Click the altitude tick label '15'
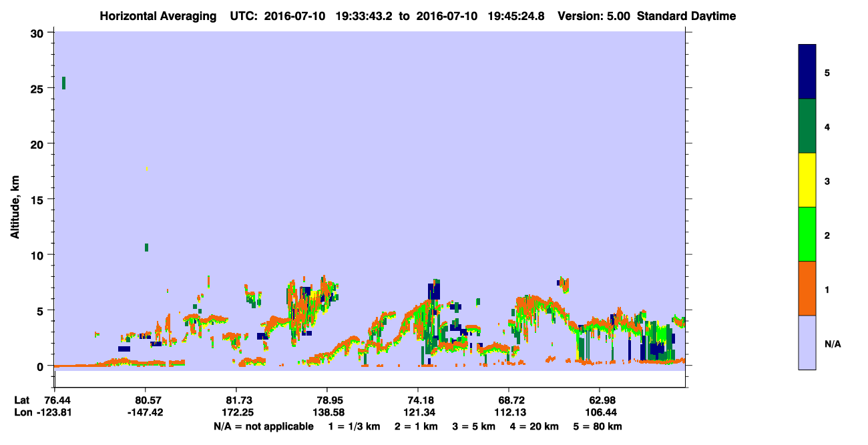Screen dimensions: 868x445 click(x=39, y=199)
